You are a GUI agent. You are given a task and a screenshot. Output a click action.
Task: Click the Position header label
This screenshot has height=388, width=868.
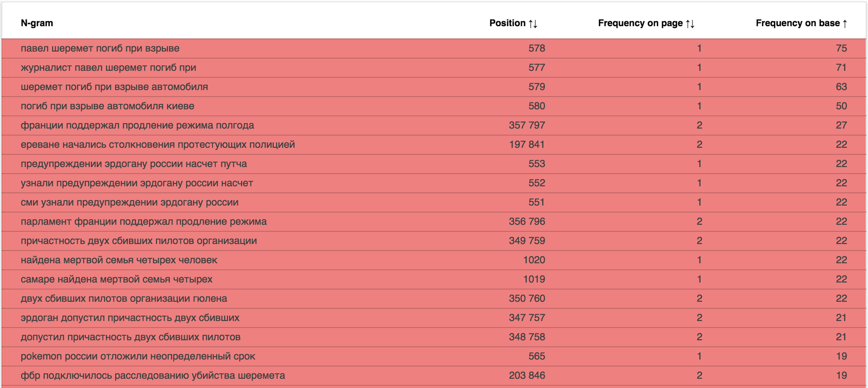[x=507, y=23]
